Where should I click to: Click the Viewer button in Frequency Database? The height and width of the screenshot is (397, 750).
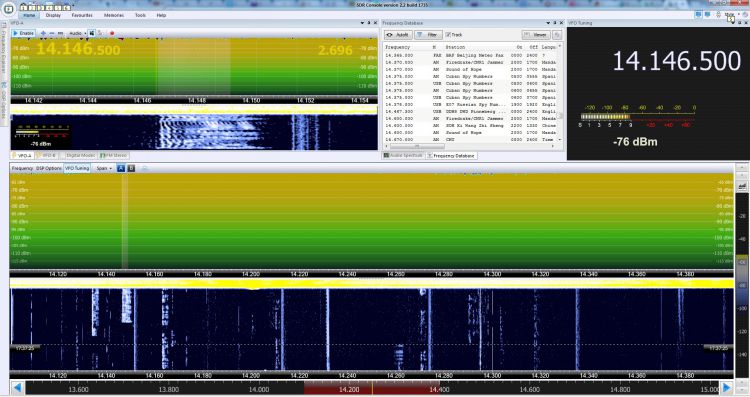point(536,35)
